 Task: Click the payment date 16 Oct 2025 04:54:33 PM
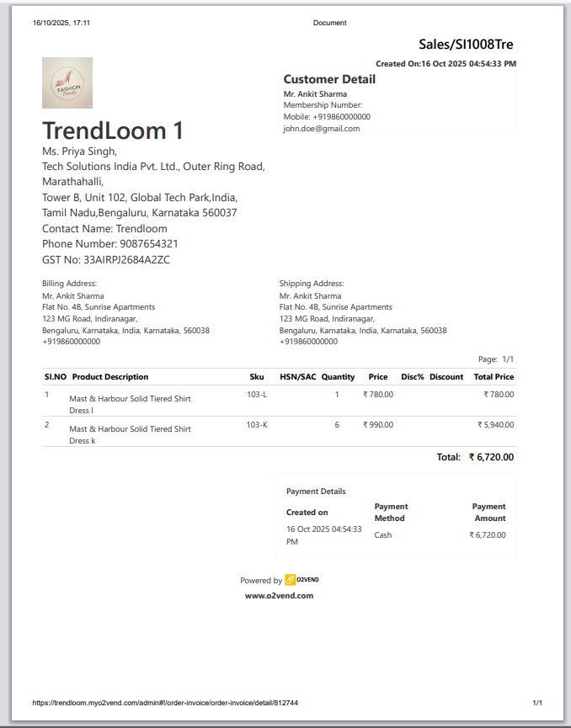click(324, 535)
